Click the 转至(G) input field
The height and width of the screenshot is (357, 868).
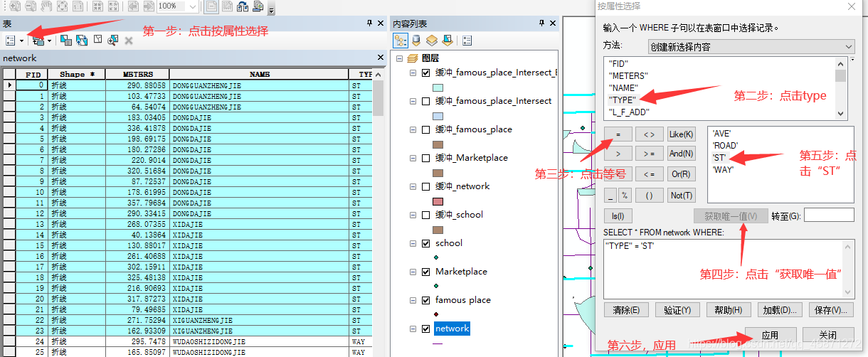pos(829,215)
